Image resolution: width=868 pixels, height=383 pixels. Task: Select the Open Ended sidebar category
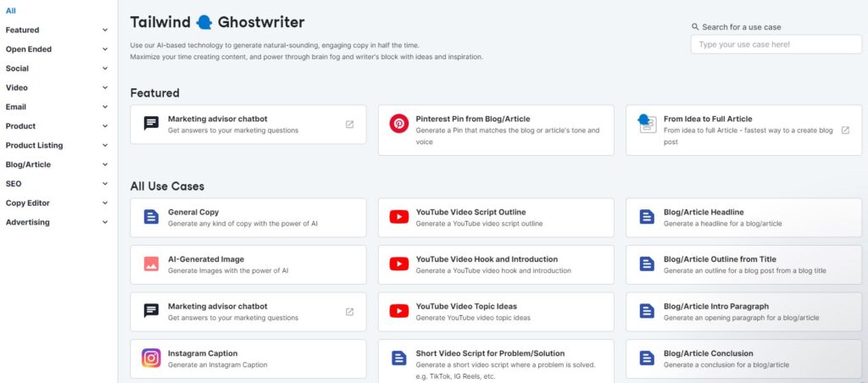(28, 49)
